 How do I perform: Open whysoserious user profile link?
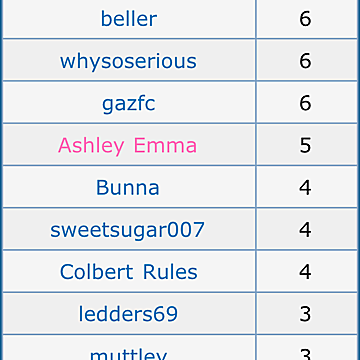coord(128,61)
